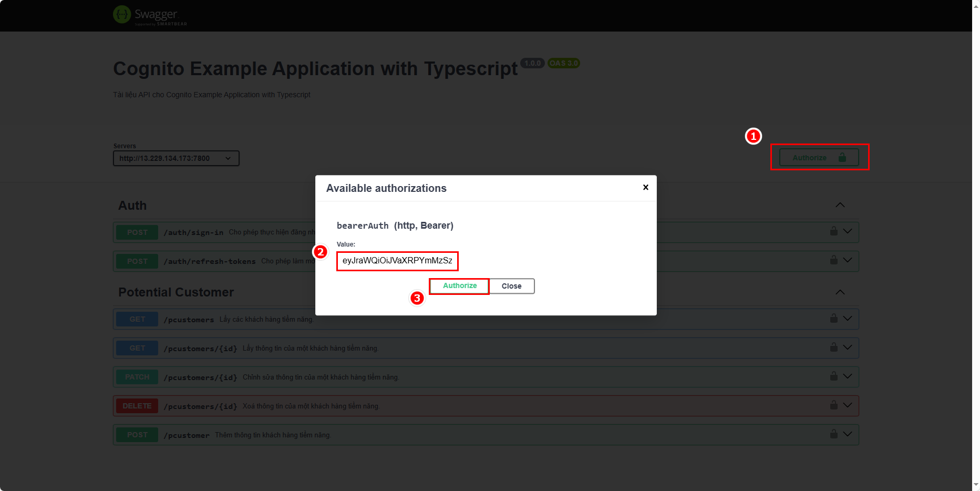Viewport: 980px width, 491px height.
Task: Click lock icon on POST /pcustomer row
Action: click(x=833, y=434)
